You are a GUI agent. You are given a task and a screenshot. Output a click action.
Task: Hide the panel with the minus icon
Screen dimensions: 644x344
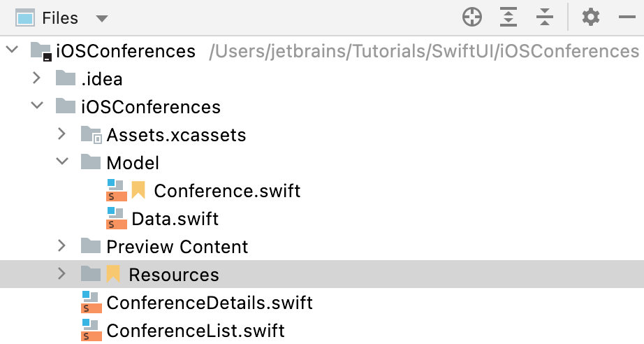point(627,17)
